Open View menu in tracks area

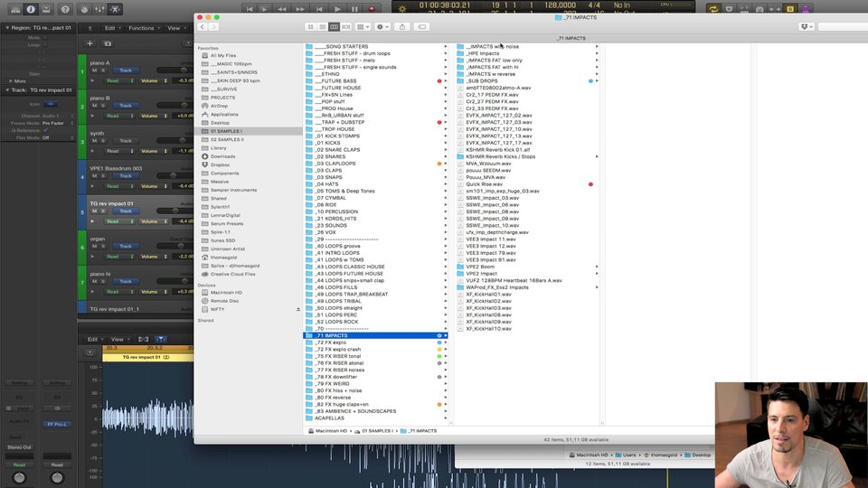click(176, 28)
